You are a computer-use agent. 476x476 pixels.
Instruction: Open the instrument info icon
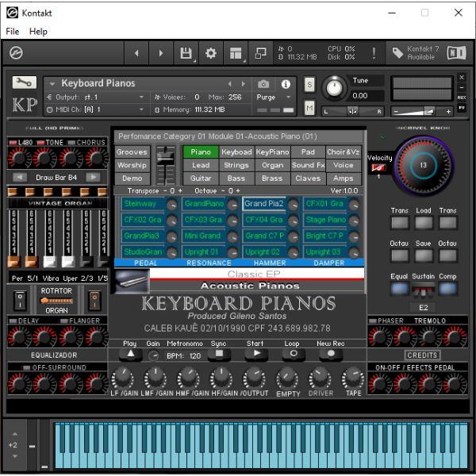[x=286, y=84]
